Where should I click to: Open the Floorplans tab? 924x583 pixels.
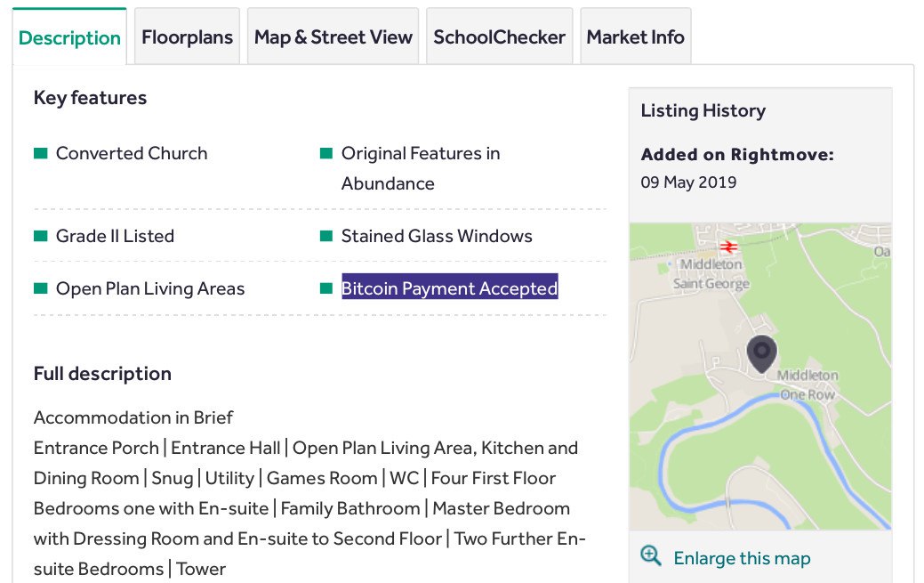coord(187,37)
